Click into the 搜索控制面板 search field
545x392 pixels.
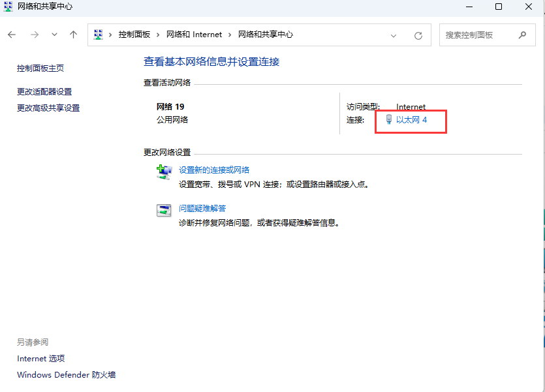pyautogui.click(x=480, y=35)
